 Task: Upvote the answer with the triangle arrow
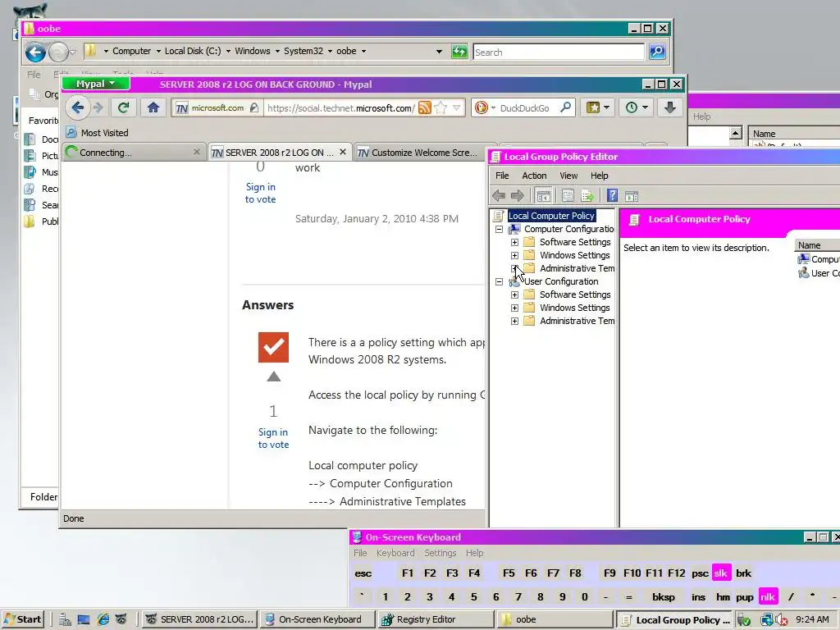[x=274, y=377]
